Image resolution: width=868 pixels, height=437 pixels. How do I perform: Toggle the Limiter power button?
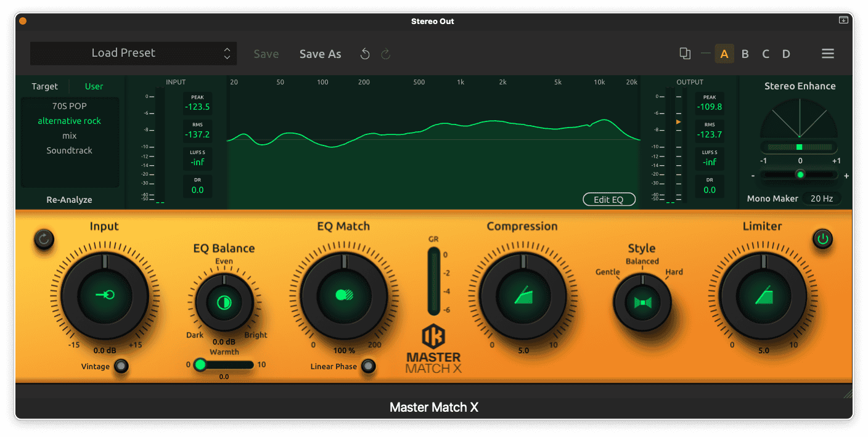(x=822, y=240)
